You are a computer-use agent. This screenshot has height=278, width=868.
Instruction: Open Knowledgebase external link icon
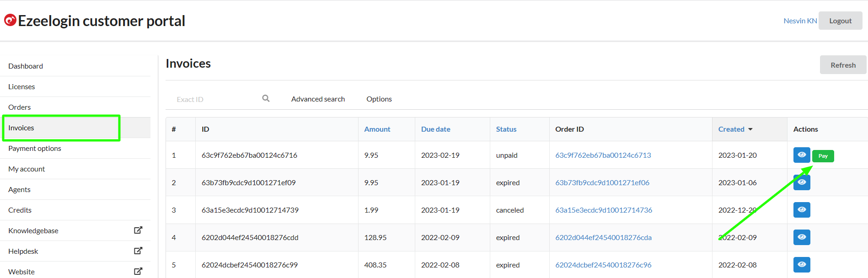pos(138,230)
